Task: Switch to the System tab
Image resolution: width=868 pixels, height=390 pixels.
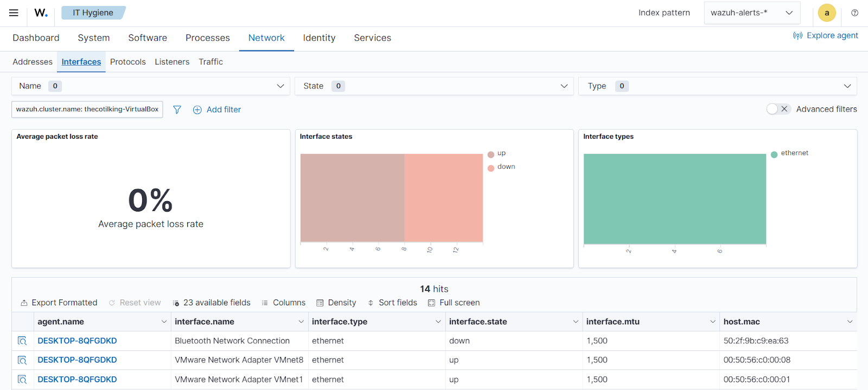Action: click(94, 38)
